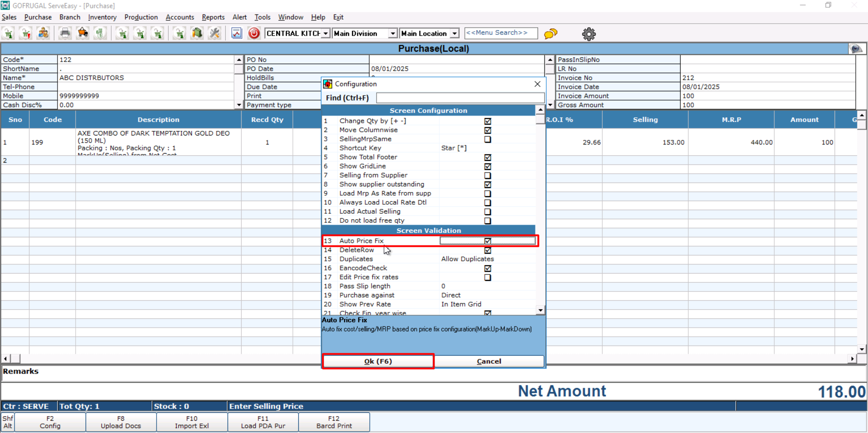
Task: Click the Configuration list vertical scrollbar thumb
Action: (540, 119)
